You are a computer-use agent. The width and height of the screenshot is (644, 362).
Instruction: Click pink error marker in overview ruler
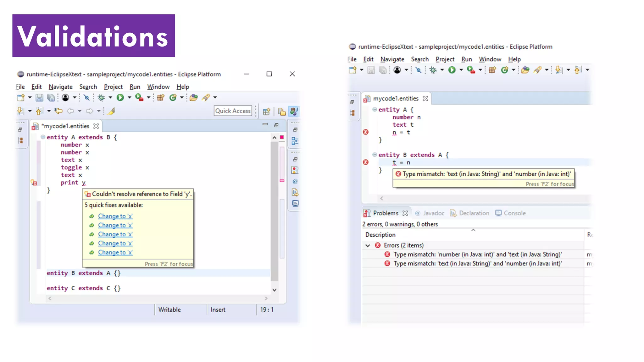pyautogui.click(x=282, y=181)
